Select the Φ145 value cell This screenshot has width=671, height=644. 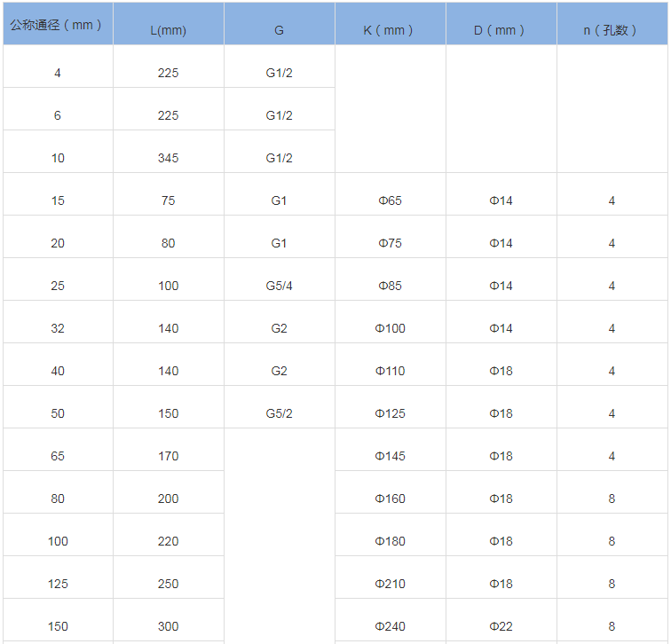click(x=391, y=456)
